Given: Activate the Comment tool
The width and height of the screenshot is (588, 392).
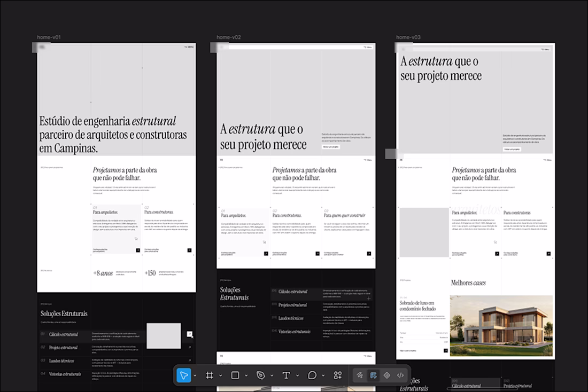Looking at the screenshot, I should click(x=312, y=375).
